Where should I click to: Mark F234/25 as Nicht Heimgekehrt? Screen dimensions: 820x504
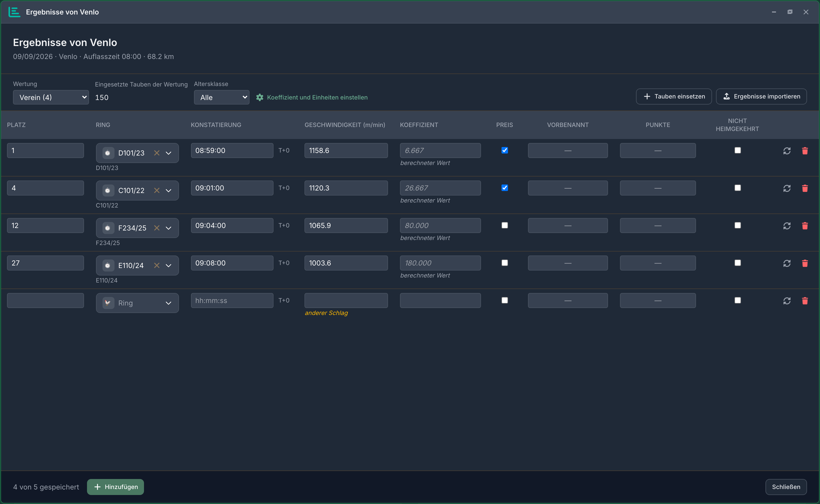(738, 225)
